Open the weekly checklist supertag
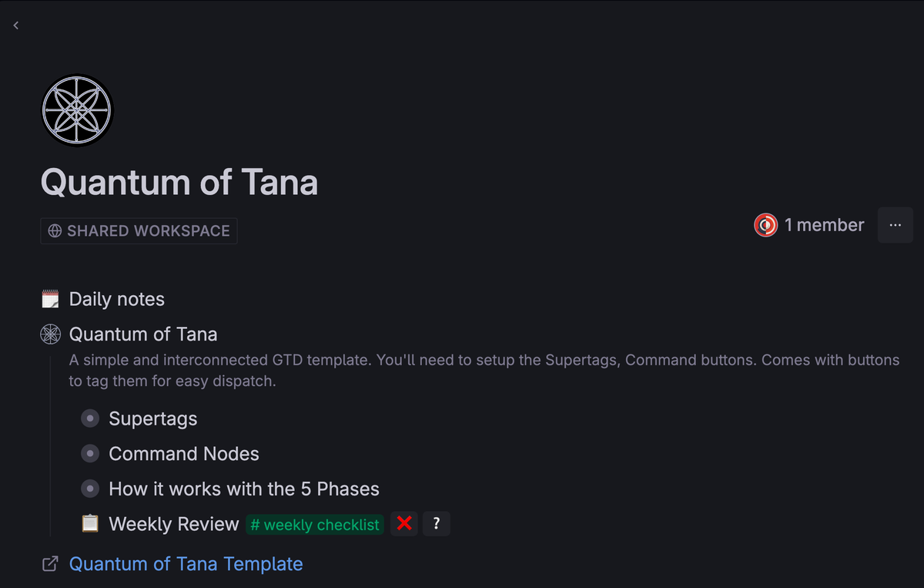The width and height of the screenshot is (924, 588). (315, 525)
